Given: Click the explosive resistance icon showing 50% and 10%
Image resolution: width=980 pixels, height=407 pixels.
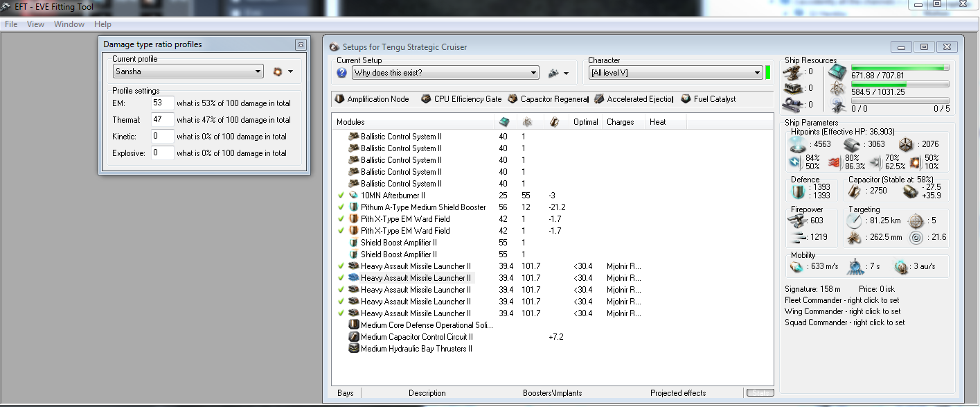Looking at the screenshot, I should tap(914, 162).
